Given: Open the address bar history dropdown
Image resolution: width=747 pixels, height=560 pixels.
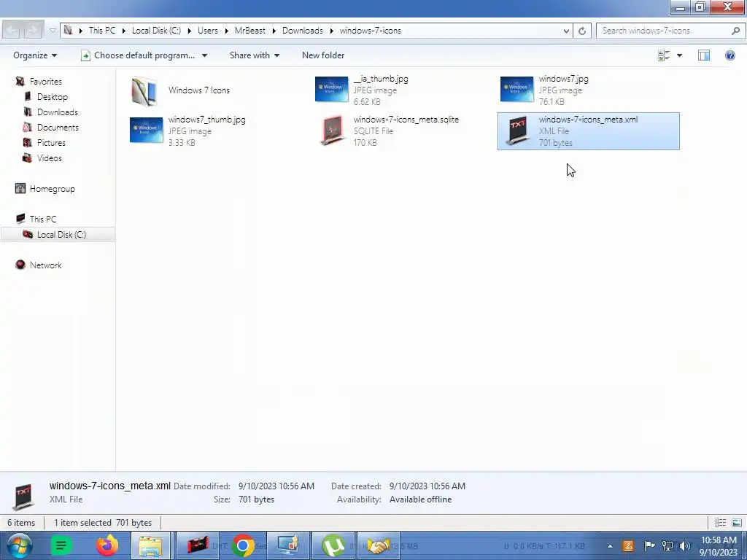Looking at the screenshot, I should pos(566,31).
